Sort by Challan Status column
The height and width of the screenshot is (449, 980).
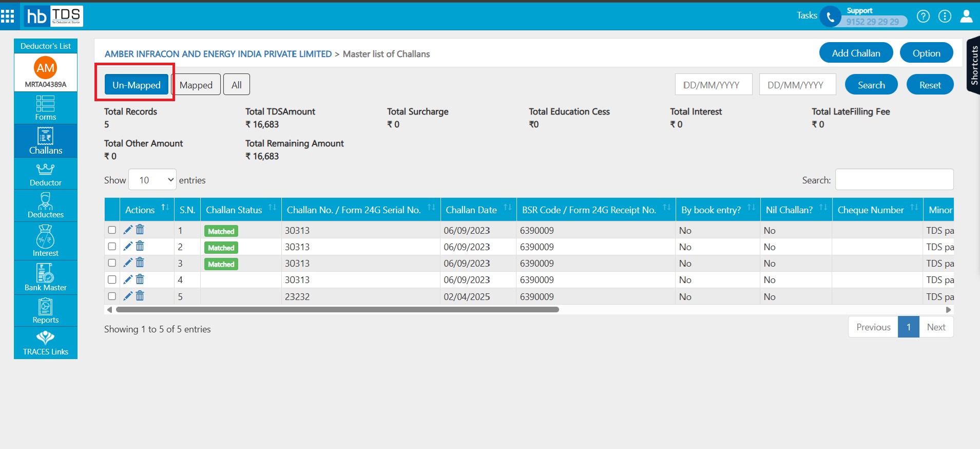click(241, 210)
